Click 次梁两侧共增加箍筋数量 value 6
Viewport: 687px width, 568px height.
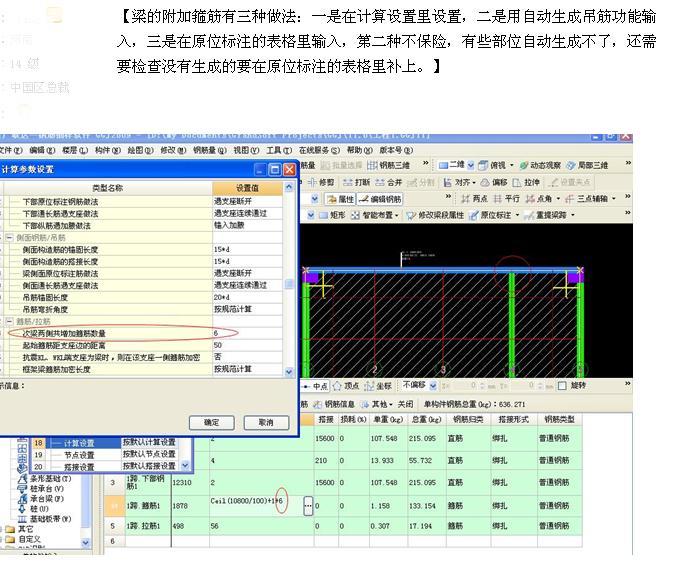tap(248, 333)
